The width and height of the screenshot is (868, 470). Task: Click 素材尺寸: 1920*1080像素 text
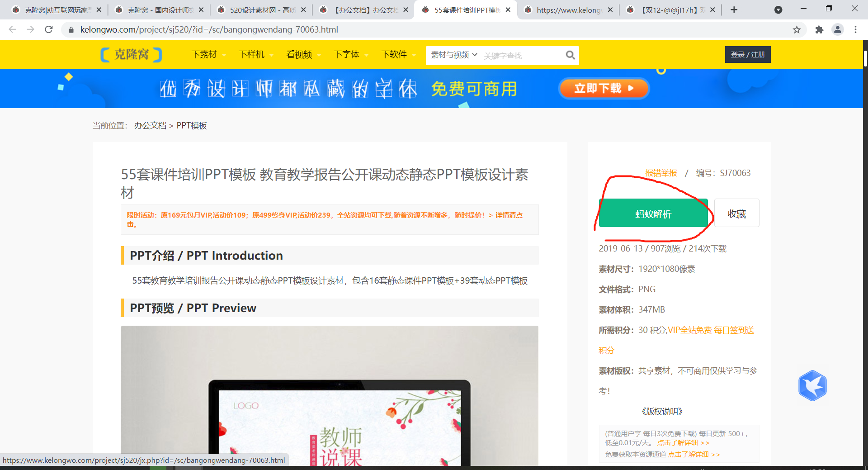click(647, 269)
